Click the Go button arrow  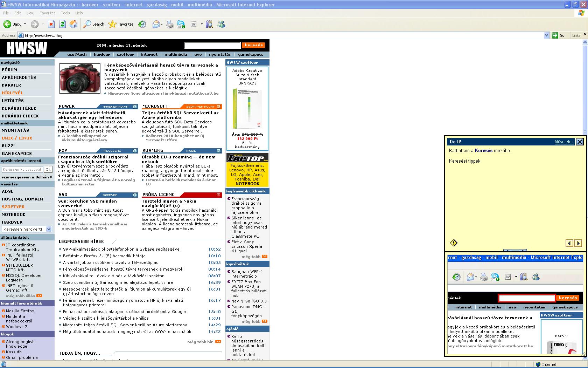pos(555,35)
